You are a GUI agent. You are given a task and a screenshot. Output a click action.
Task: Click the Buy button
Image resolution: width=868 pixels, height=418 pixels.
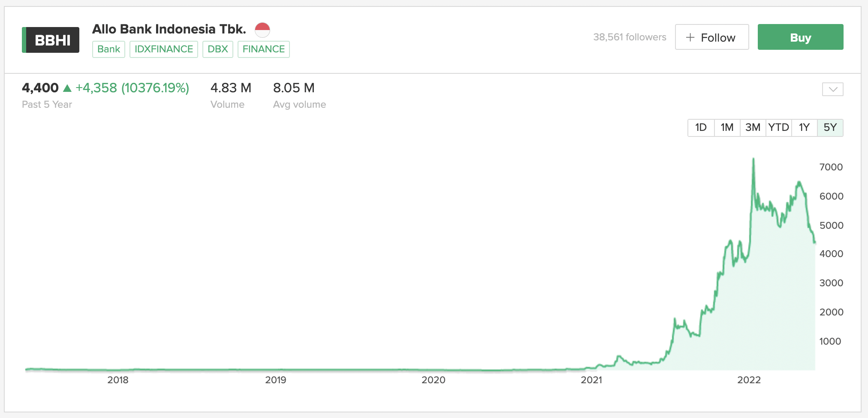pos(800,37)
